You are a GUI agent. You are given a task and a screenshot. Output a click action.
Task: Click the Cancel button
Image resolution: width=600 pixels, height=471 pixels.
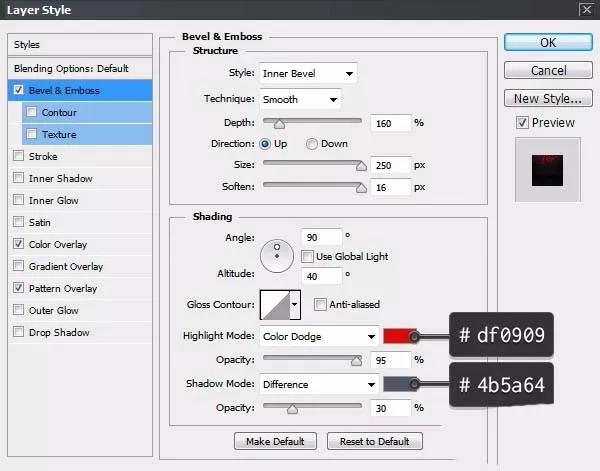tap(548, 70)
